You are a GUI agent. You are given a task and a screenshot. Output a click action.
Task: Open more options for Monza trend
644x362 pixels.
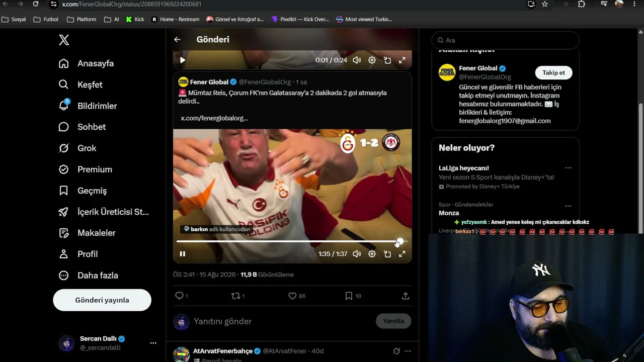tap(568, 206)
